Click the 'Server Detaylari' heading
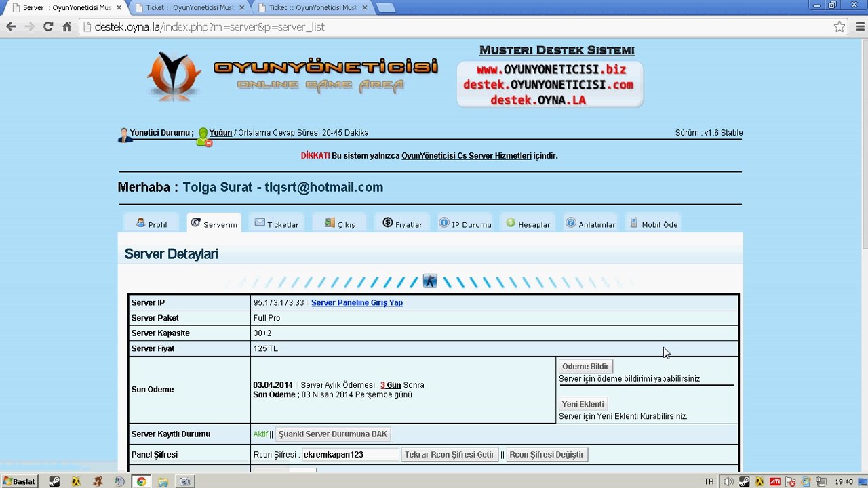The image size is (868, 488). (x=171, y=254)
